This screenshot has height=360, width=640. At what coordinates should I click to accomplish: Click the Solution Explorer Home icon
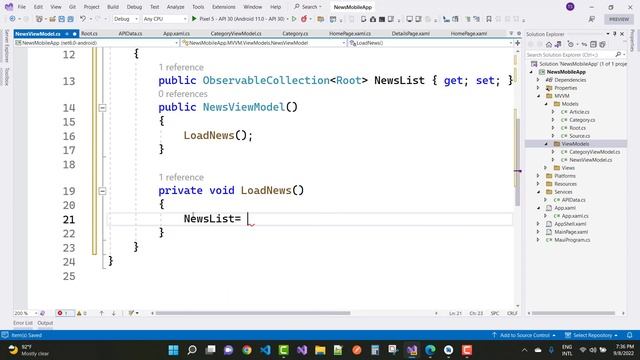(x=549, y=44)
